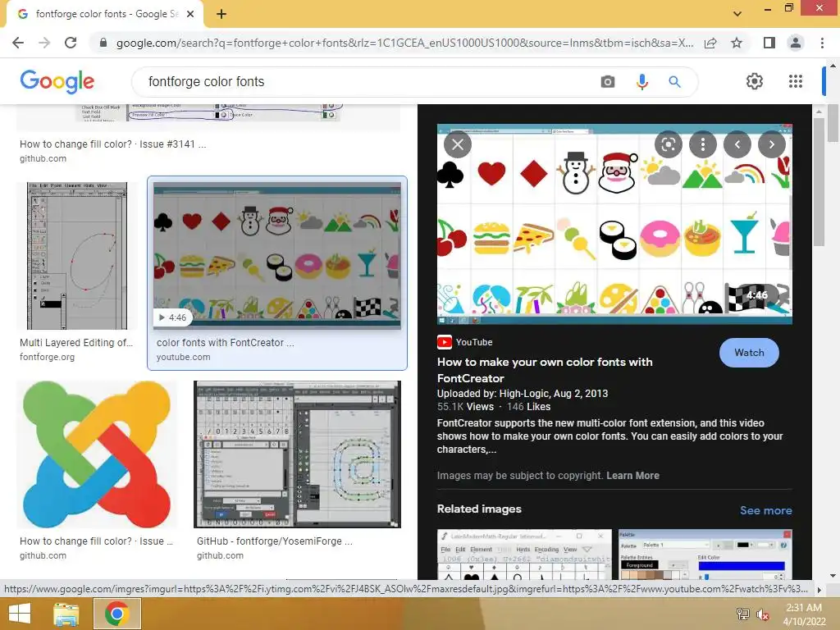This screenshot has height=630, width=840.
Task: Submit search with magnifier icon
Action: click(674, 81)
